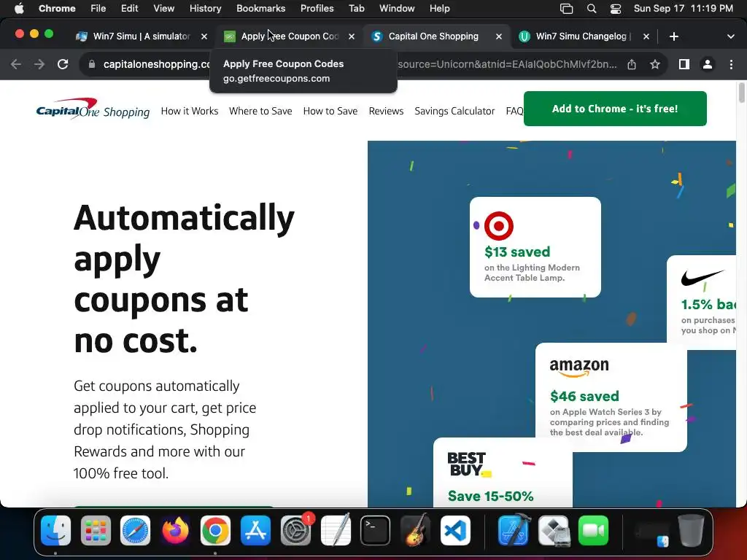The height and width of the screenshot is (560, 747).
Task: Click Chrome icon in the Dock
Action: click(215, 531)
